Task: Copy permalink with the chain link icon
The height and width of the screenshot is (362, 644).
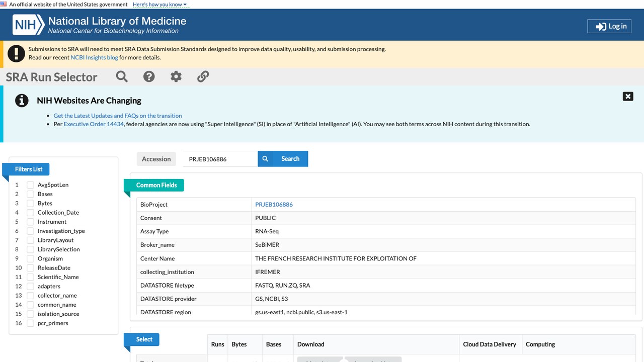Action: [203, 76]
